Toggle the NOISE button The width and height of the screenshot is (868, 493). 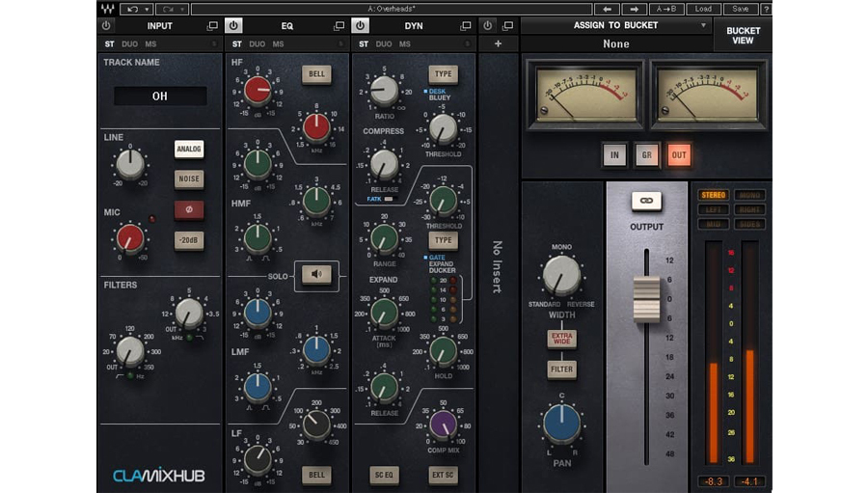point(189,178)
